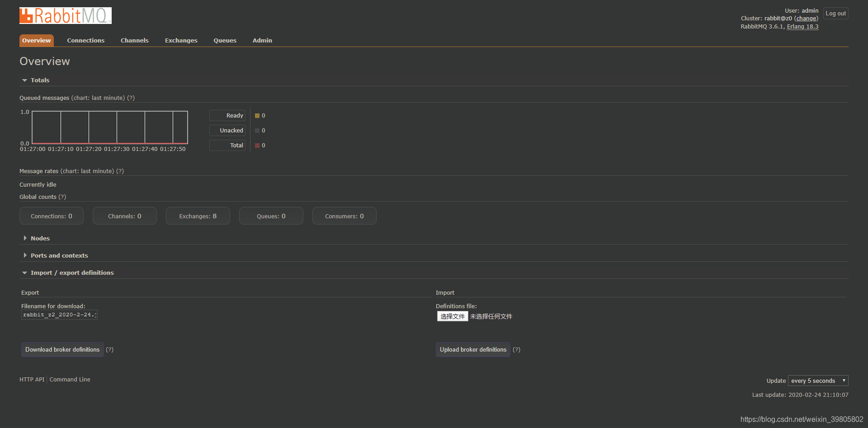
Task: Toggle the Unacked legend color swatch
Action: pos(257,131)
